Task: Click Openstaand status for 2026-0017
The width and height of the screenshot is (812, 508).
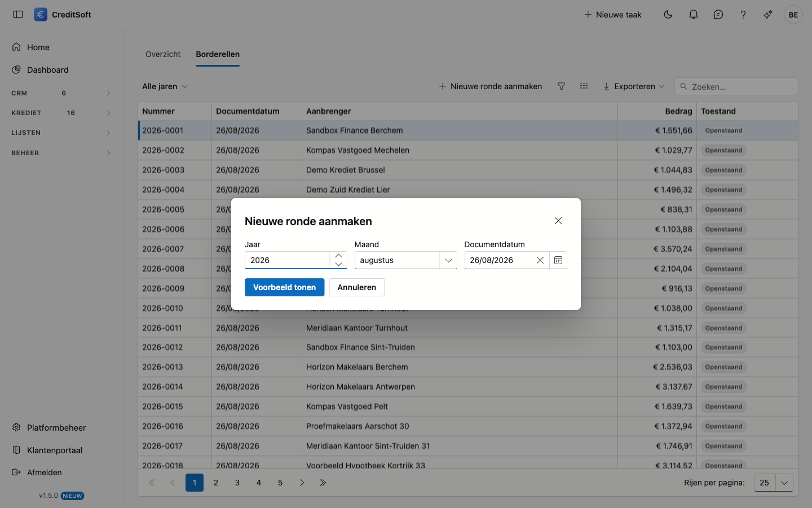Action: (x=723, y=446)
